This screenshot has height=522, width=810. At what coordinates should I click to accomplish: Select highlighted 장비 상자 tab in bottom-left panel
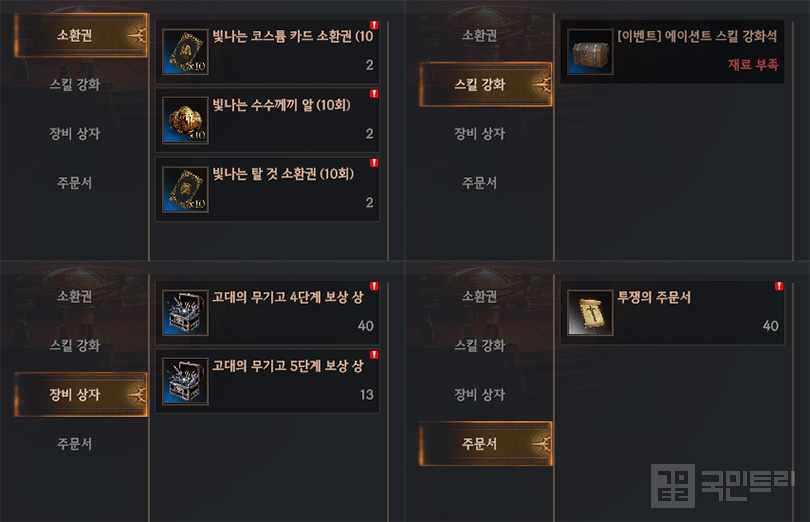click(x=81, y=394)
